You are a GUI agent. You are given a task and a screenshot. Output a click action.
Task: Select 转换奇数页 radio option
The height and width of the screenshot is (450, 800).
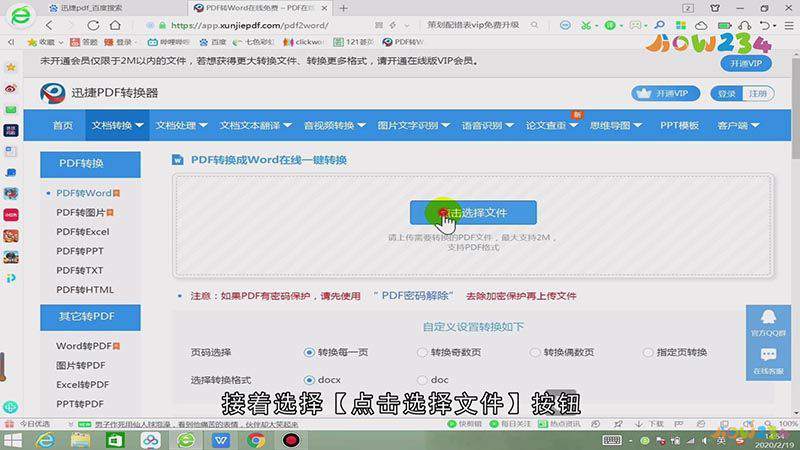point(422,353)
